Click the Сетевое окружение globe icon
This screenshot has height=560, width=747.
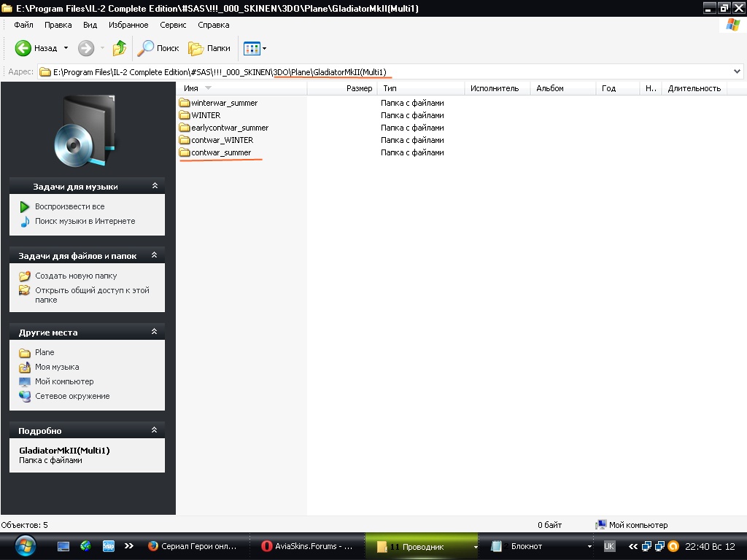pyautogui.click(x=25, y=396)
